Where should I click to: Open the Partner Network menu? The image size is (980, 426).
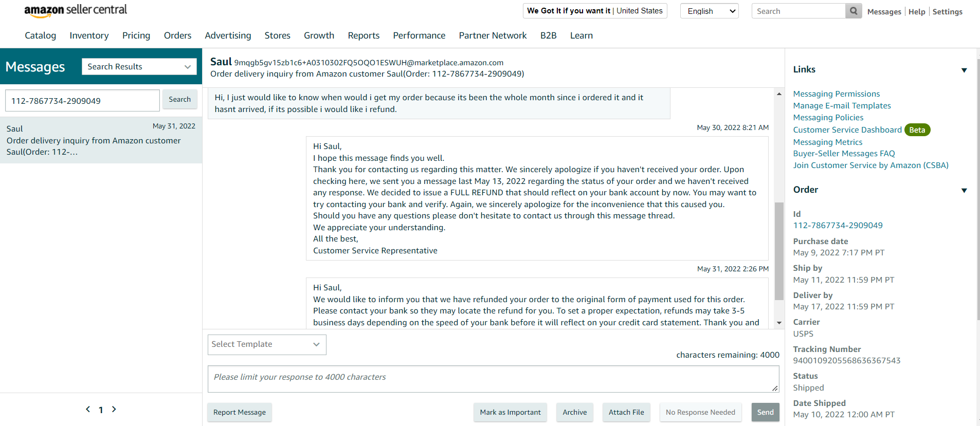[493, 35]
